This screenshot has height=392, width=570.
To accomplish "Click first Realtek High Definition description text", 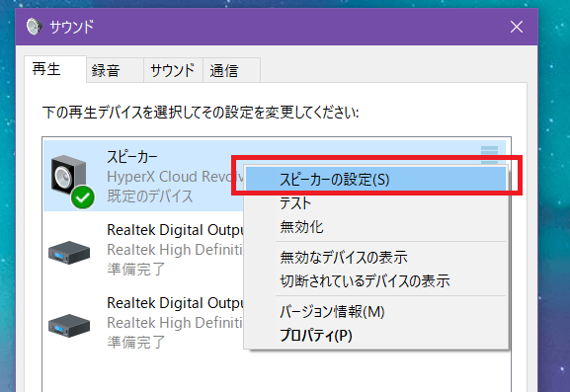I will (175, 250).
